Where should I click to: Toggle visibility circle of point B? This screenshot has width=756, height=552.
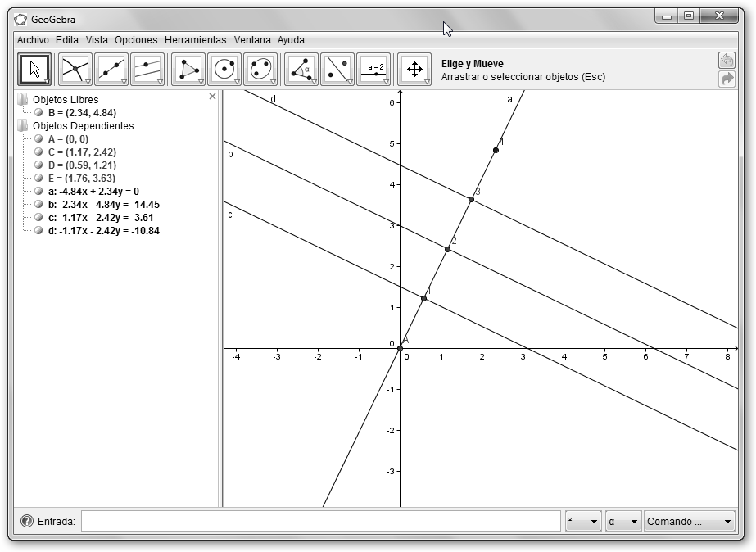pos(38,113)
